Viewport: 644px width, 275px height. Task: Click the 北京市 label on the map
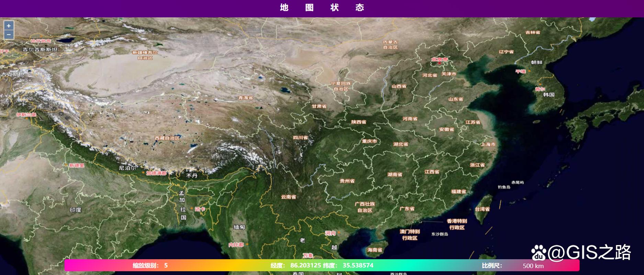tap(440, 59)
